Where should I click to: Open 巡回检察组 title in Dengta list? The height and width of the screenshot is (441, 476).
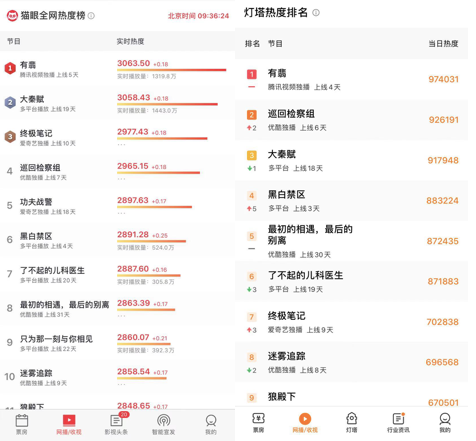tap(291, 114)
